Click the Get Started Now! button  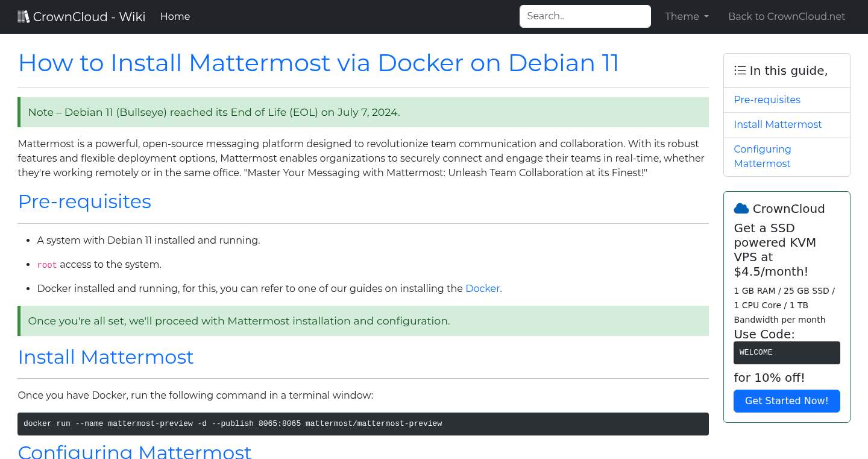(787, 400)
